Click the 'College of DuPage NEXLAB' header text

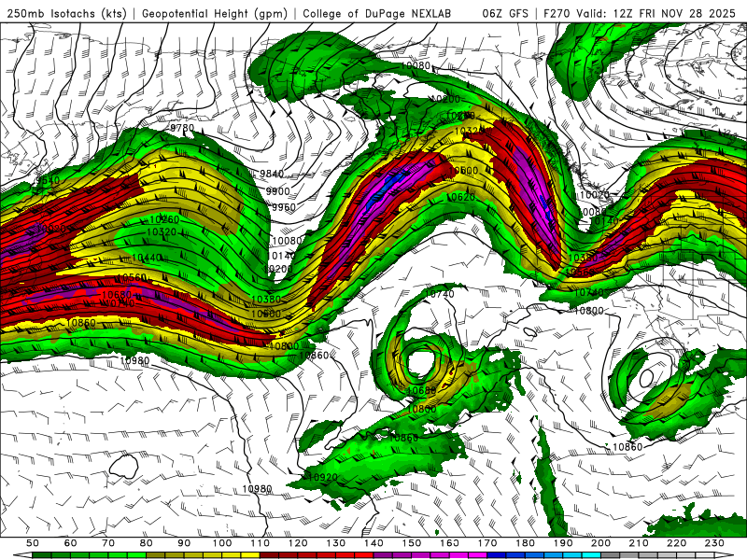(x=377, y=13)
